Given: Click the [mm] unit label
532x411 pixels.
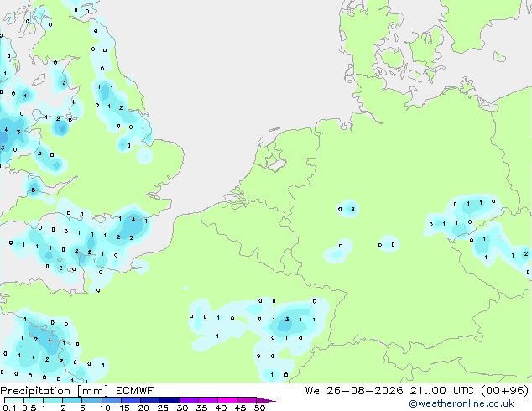Looking at the screenshot, I should [x=92, y=391].
